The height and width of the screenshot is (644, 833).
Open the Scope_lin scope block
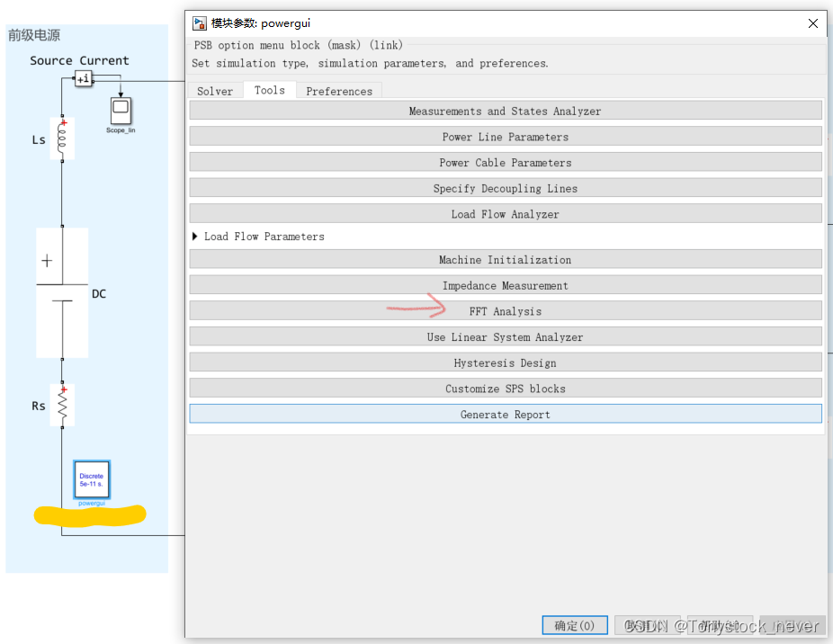[121, 112]
